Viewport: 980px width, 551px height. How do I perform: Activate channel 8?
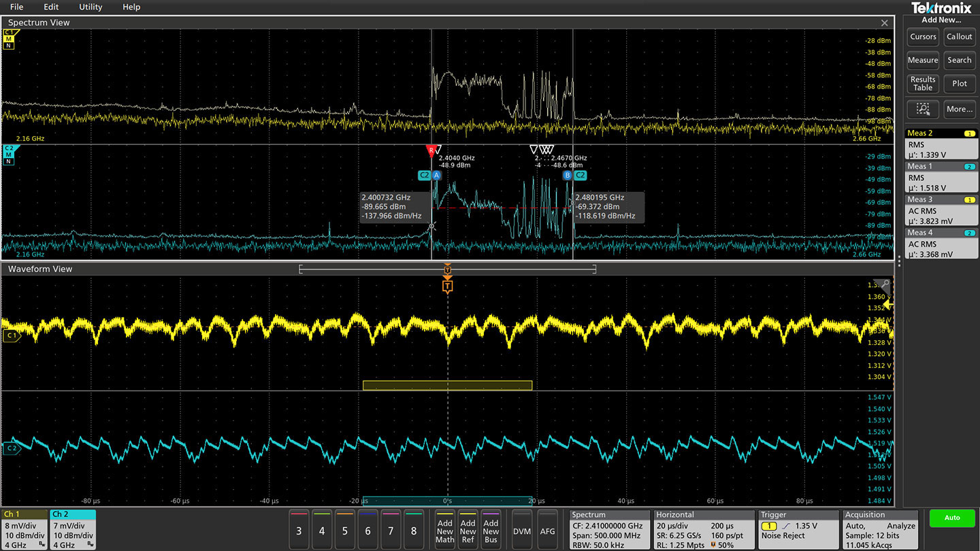click(x=414, y=529)
